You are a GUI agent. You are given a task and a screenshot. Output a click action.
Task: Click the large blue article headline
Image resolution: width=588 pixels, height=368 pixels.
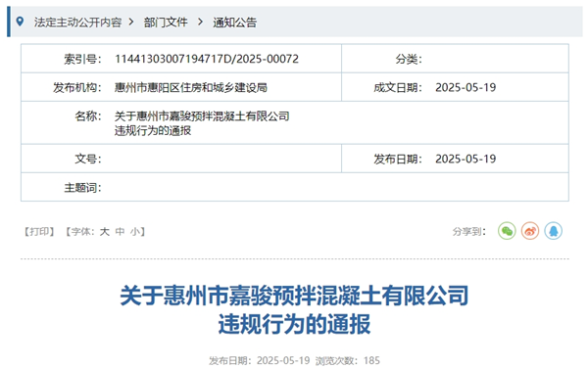pyautogui.click(x=294, y=309)
